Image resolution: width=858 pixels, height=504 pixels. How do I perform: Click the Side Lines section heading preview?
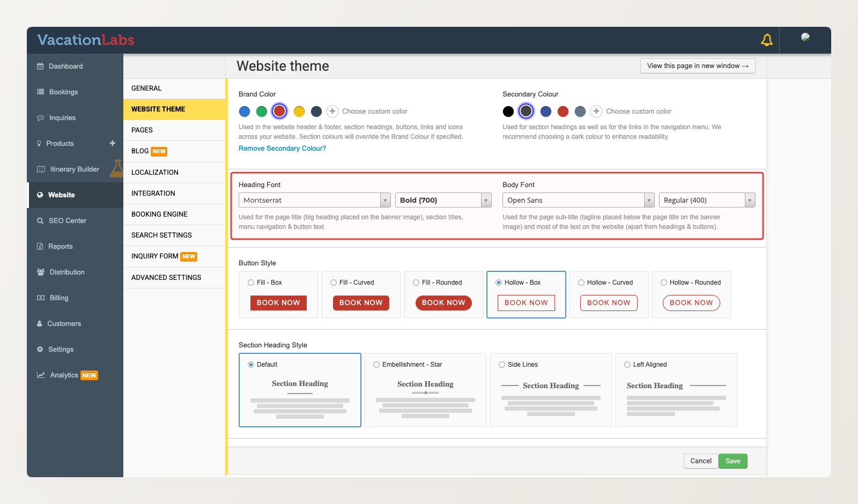tap(551, 398)
